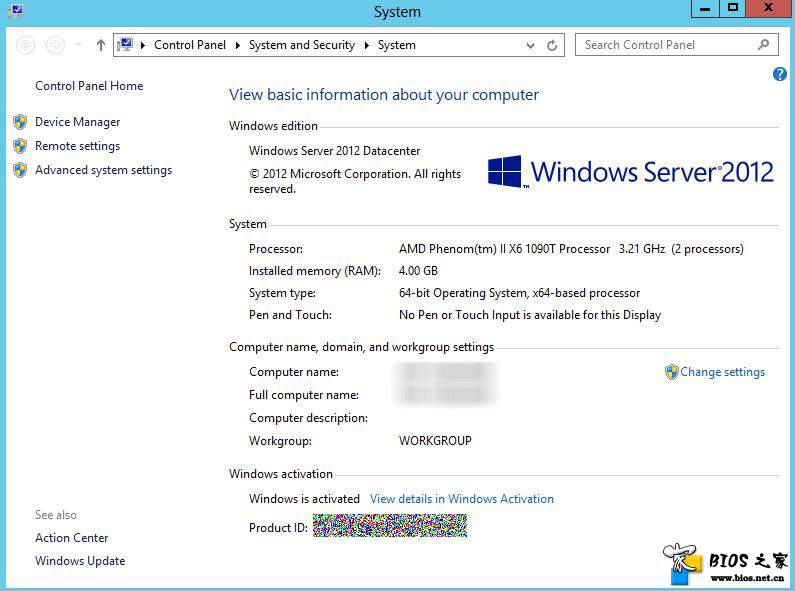Open Device Manager

78,122
